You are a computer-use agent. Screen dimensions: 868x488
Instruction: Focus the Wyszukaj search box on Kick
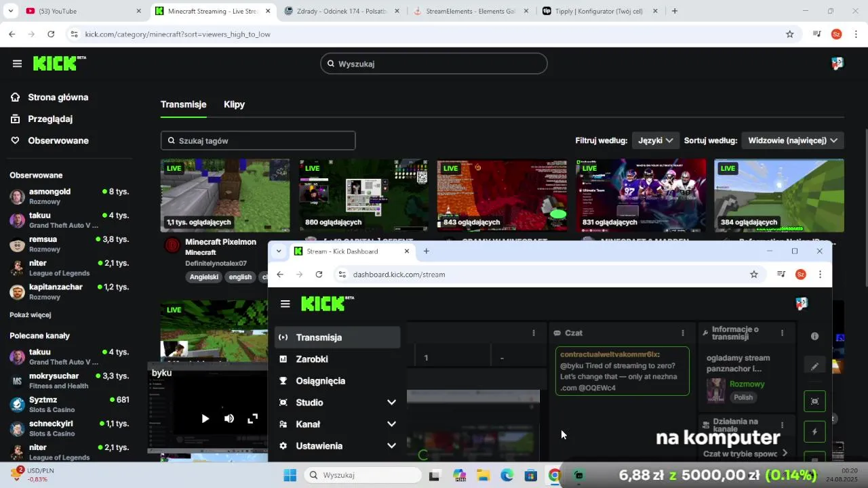point(433,64)
